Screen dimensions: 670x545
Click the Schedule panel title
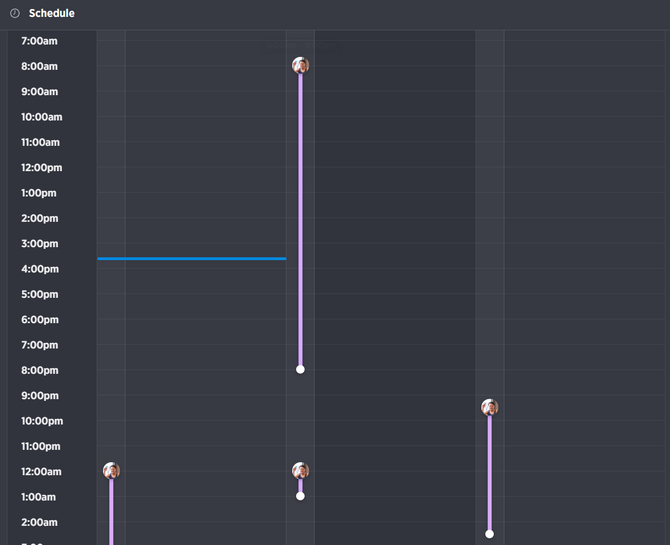click(51, 13)
